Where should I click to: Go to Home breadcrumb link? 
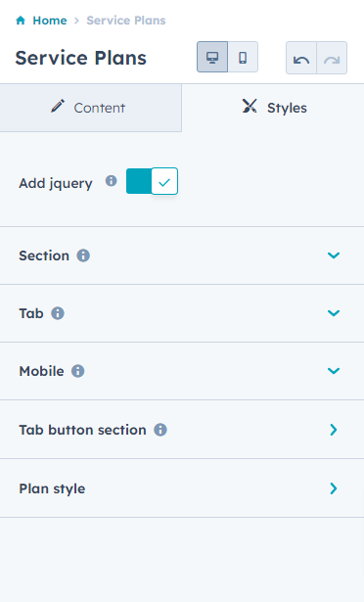[50, 20]
